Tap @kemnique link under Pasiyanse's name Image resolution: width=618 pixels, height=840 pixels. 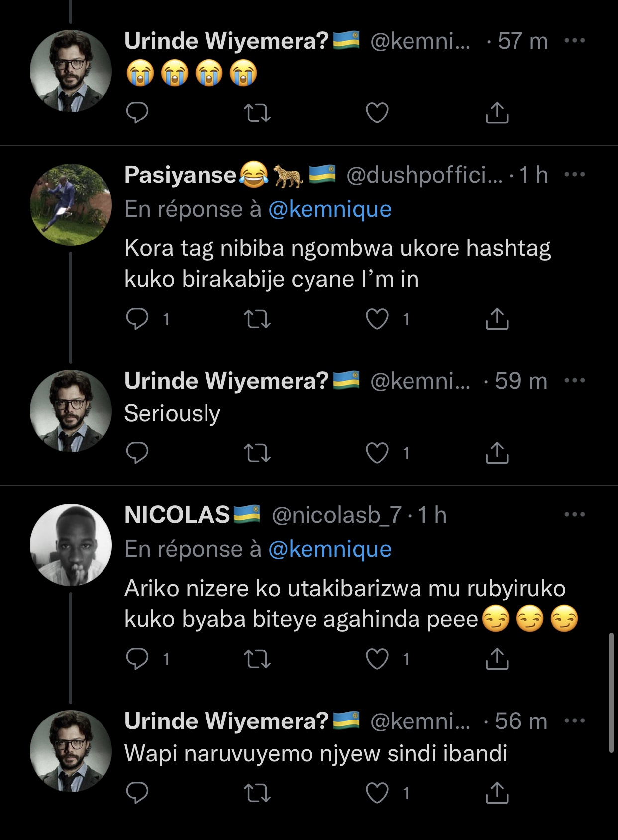click(329, 209)
